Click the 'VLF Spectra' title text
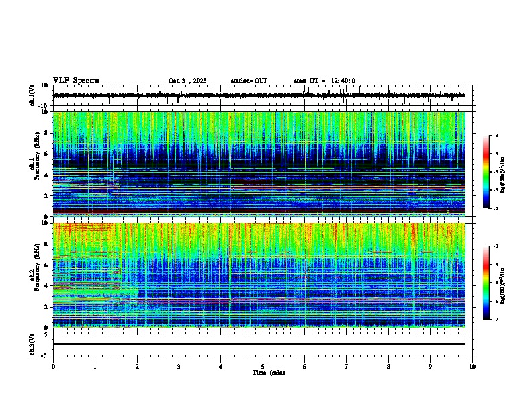Viewport: 532px width, 411px height. tap(76, 81)
